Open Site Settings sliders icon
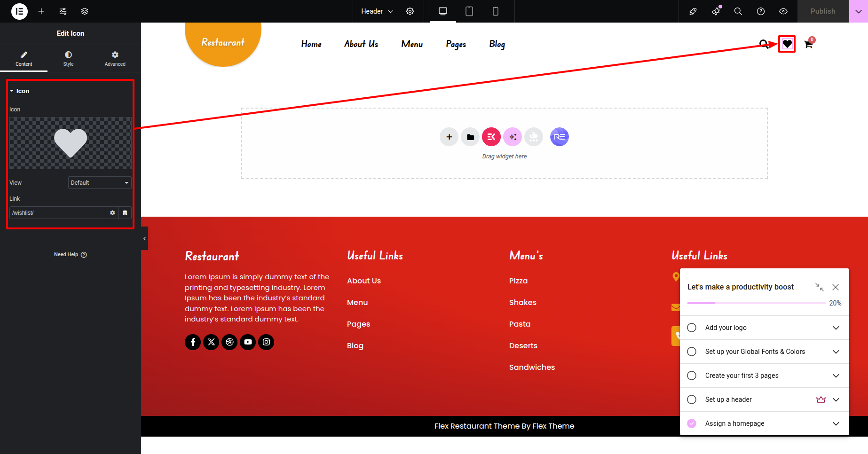Screen dimensions: 868x454 pyautogui.click(x=63, y=11)
